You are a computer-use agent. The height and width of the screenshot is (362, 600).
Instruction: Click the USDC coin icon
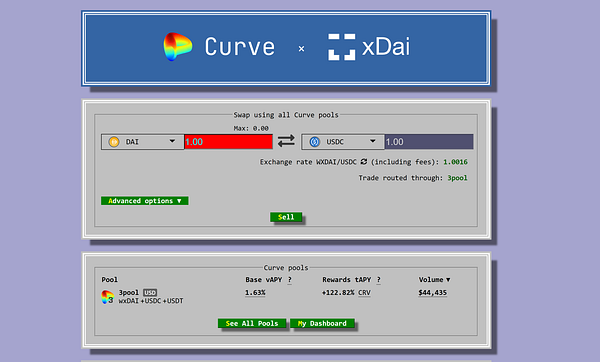(x=315, y=142)
